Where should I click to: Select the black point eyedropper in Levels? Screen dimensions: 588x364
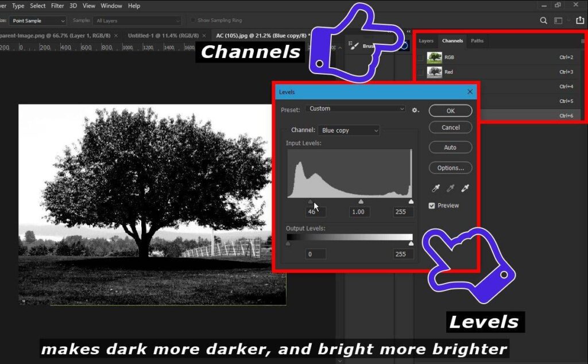(436, 188)
